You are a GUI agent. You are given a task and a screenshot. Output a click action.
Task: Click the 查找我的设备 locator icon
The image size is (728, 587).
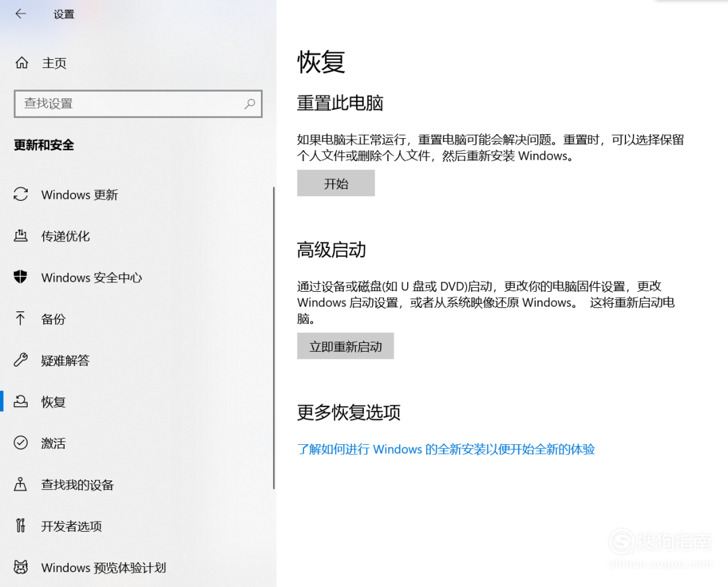(20, 484)
